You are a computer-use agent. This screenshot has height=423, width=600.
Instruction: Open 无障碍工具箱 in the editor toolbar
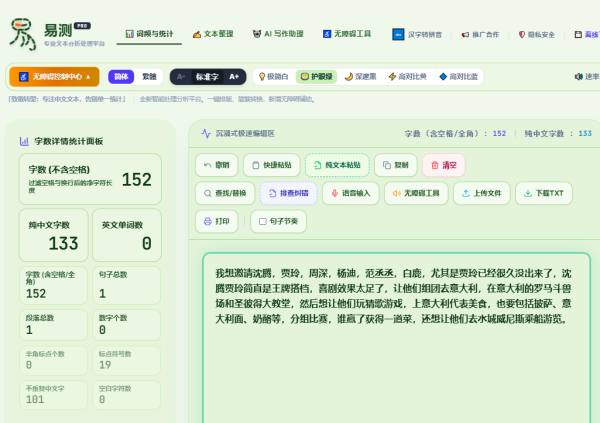click(x=416, y=193)
